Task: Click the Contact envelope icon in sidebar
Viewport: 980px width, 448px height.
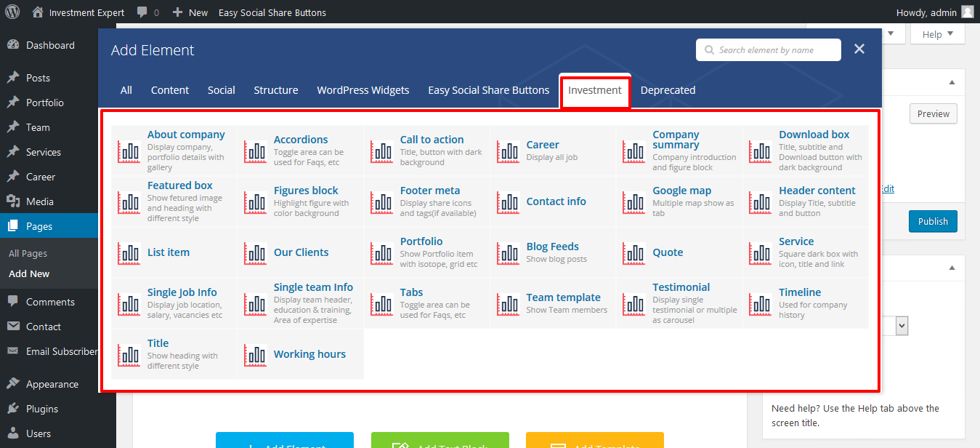Action: (x=13, y=327)
